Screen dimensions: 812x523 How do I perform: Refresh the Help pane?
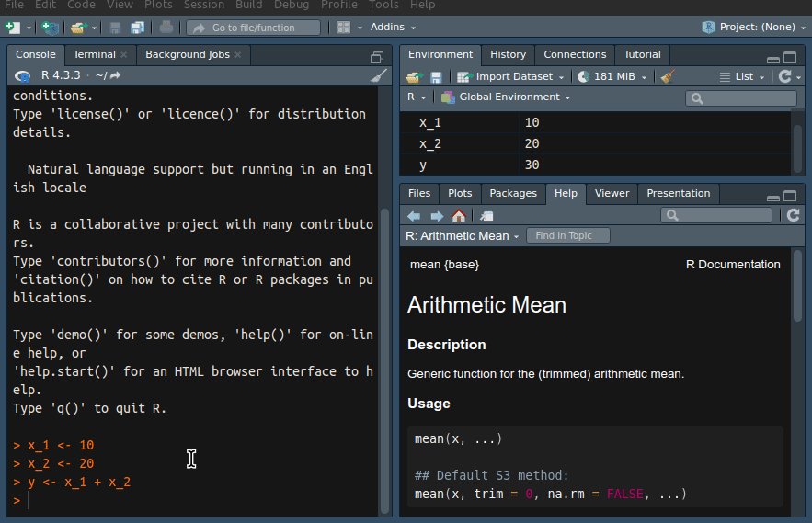click(793, 215)
